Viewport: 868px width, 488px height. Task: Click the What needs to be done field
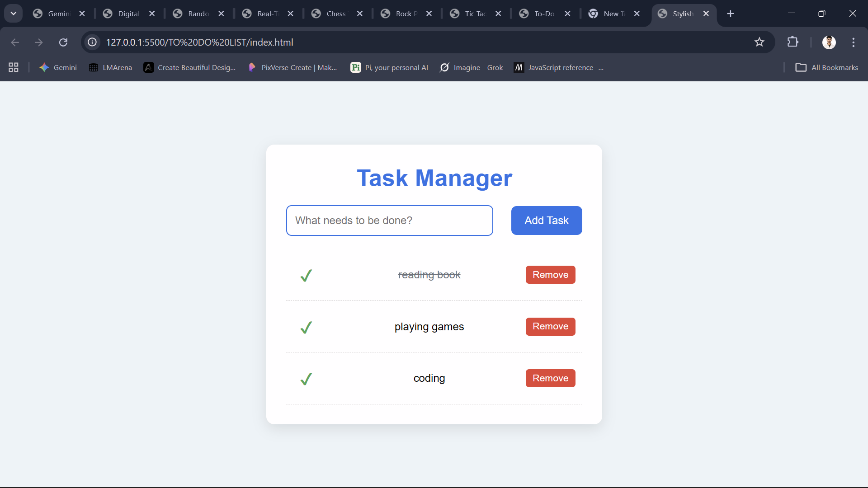pos(389,221)
